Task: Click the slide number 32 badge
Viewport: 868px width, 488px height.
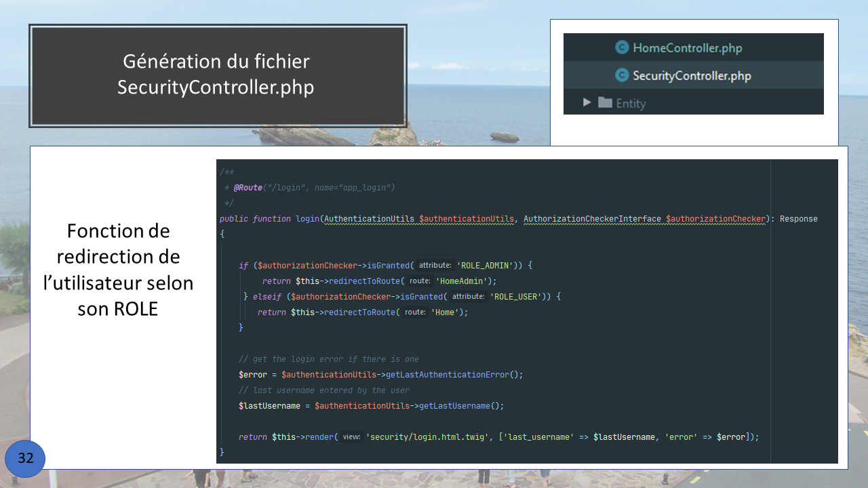Action: pyautogui.click(x=25, y=459)
